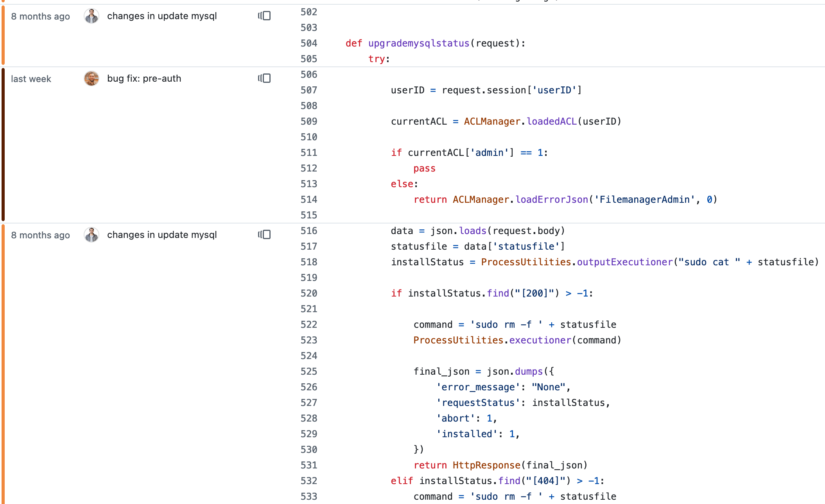825x504 pixels.
Task: Open 'changes in update mysql' commit beside line 516
Action: [162, 235]
